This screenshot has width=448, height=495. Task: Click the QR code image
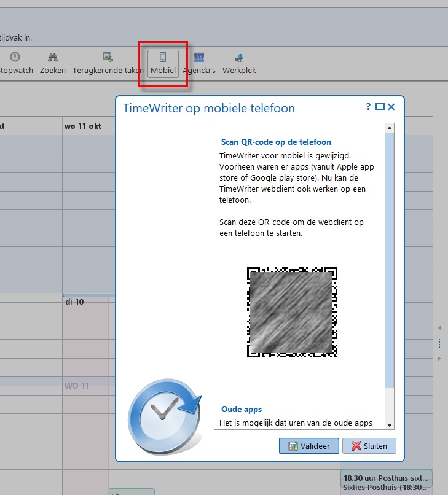click(292, 312)
